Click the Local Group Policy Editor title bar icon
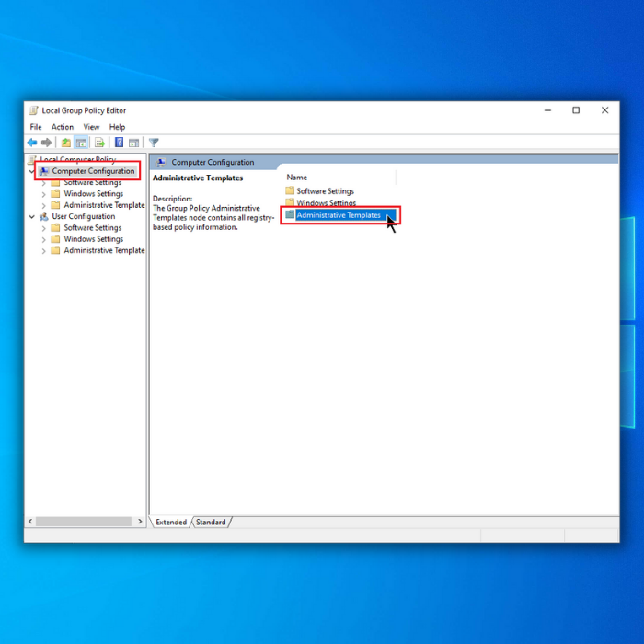This screenshot has width=644, height=644. click(x=34, y=110)
